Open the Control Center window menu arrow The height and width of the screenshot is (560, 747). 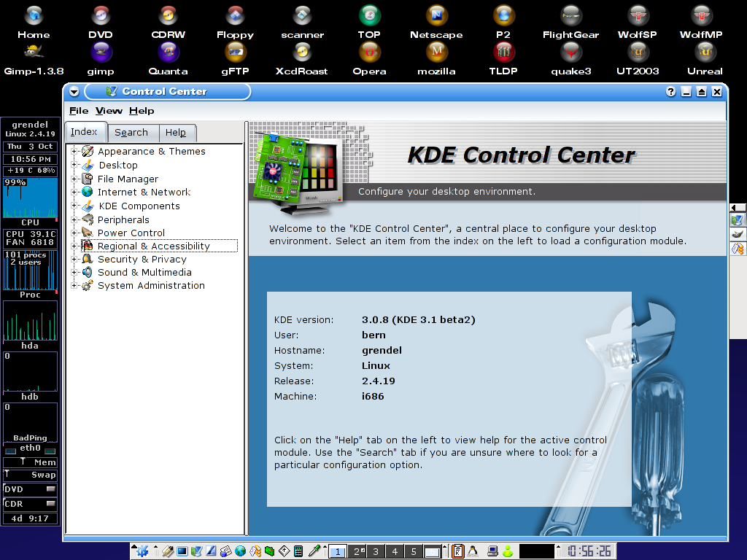74,92
